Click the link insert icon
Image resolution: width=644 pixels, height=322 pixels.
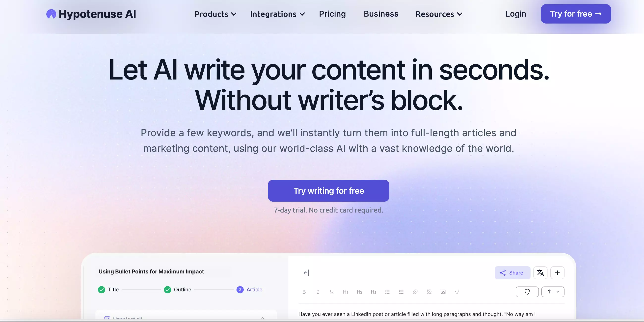(x=415, y=291)
